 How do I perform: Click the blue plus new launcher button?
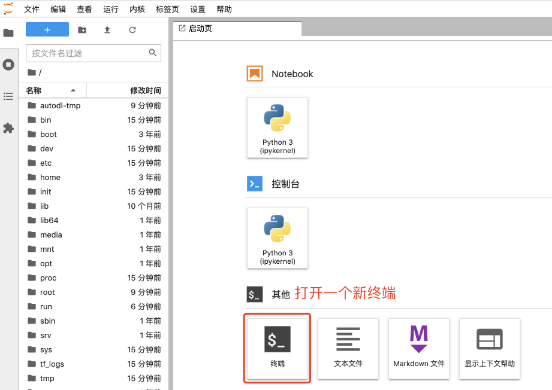(x=48, y=30)
